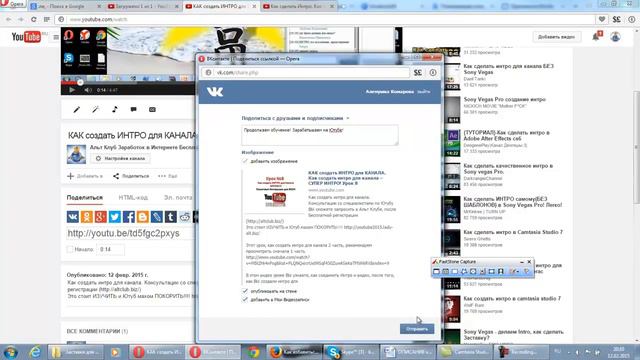Switch to the Google search browser tab
This screenshot has height=360, width=640.
[x=65, y=7]
